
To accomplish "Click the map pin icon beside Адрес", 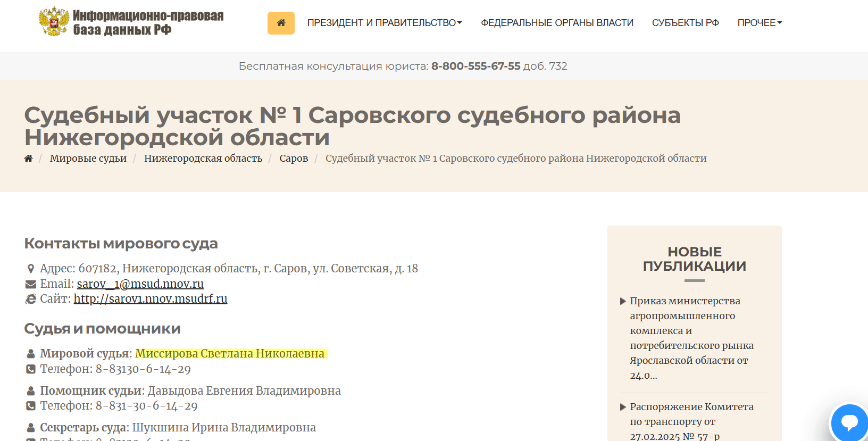I will click(x=31, y=269).
